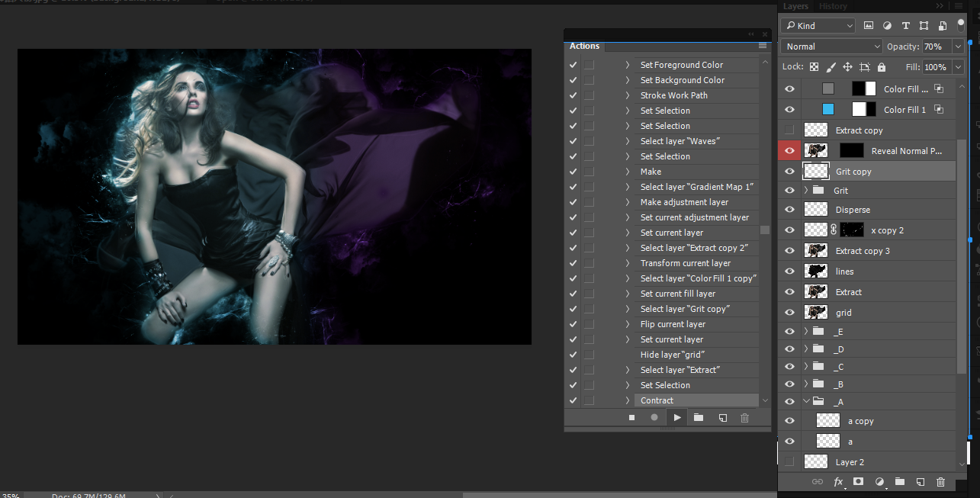
Task: Create new action icon
Action: [x=722, y=417]
